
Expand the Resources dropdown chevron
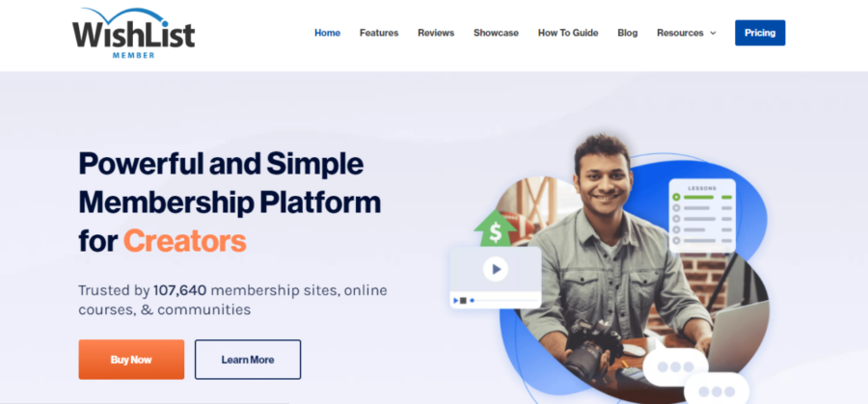point(713,33)
